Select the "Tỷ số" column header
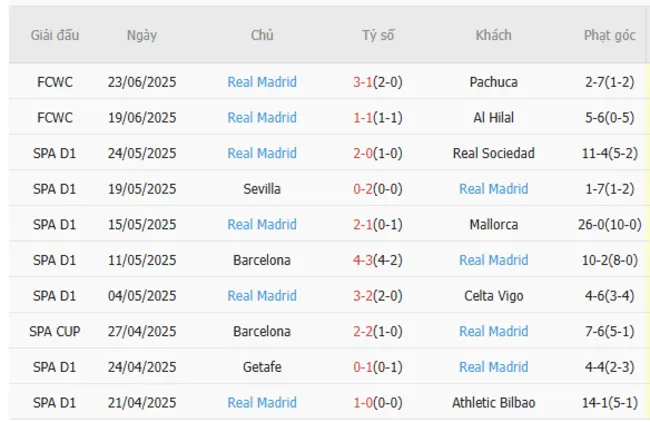The image size is (650, 422). pyautogui.click(x=378, y=35)
